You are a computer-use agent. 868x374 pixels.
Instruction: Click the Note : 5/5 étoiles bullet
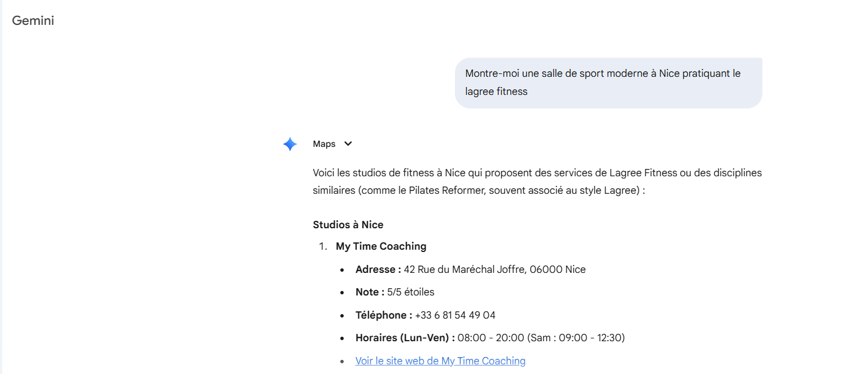point(395,292)
